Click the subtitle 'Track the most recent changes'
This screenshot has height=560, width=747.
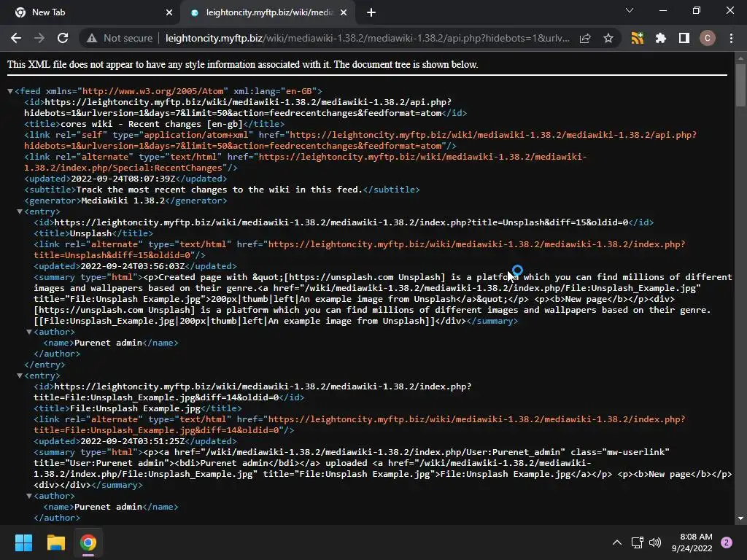pyautogui.click(x=220, y=190)
